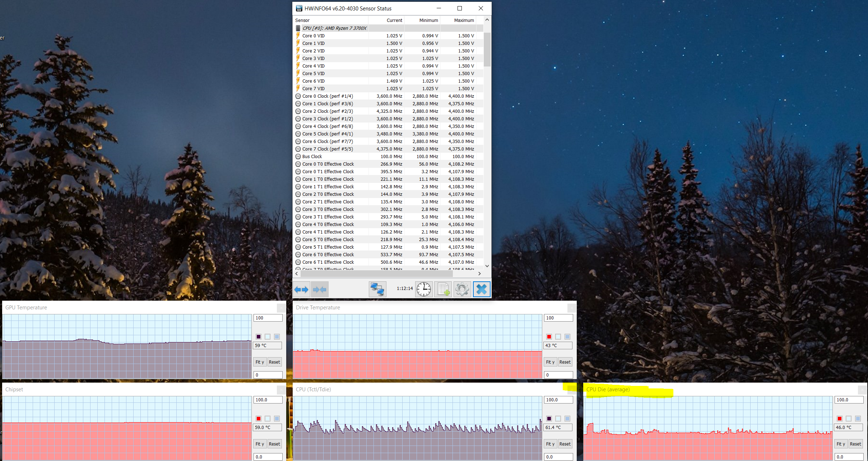The image size is (868, 461).
Task: Click the CPU chip icon on Ryzen 7 3700X row
Action: 298,28
